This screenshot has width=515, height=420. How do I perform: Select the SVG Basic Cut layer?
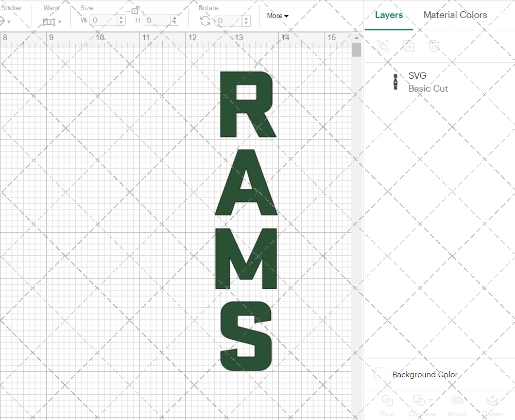click(x=439, y=82)
